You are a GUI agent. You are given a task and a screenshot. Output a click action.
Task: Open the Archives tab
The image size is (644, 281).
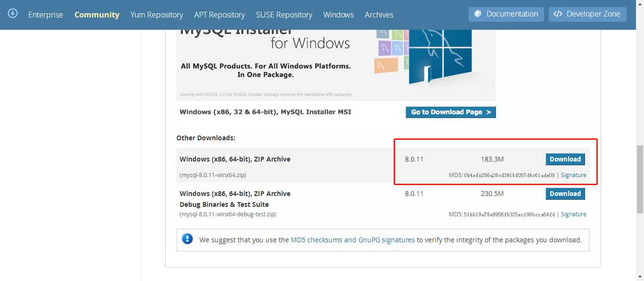pyautogui.click(x=379, y=15)
